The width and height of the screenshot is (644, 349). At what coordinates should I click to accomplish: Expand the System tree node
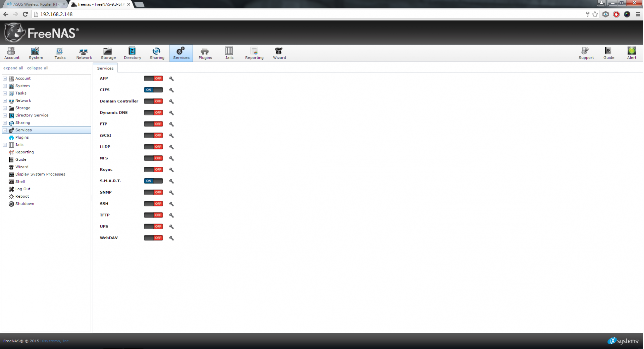[5, 86]
